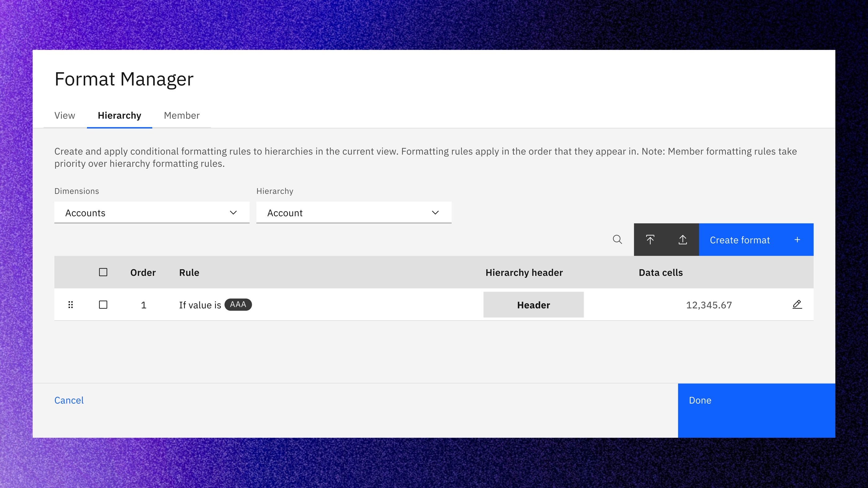Click the search magnifier icon
Image resolution: width=868 pixels, height=488 pixels.
pos(617,240)
